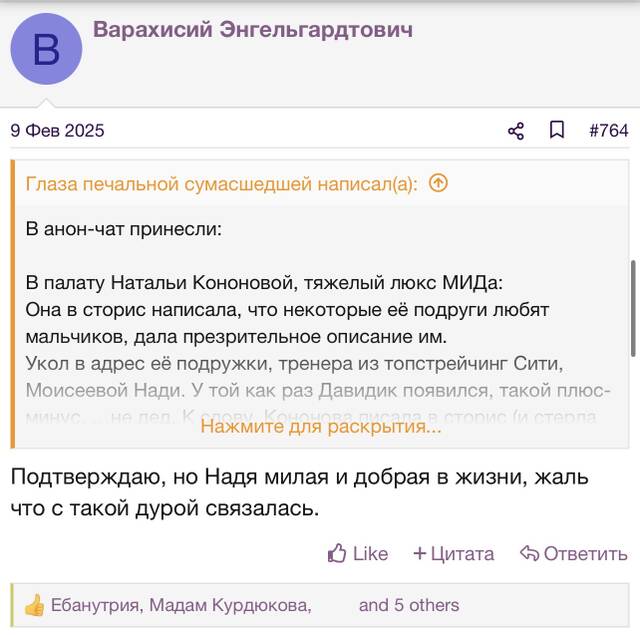
Task: Open the share icon next to the post date
Action: click(x=516, y=131)
